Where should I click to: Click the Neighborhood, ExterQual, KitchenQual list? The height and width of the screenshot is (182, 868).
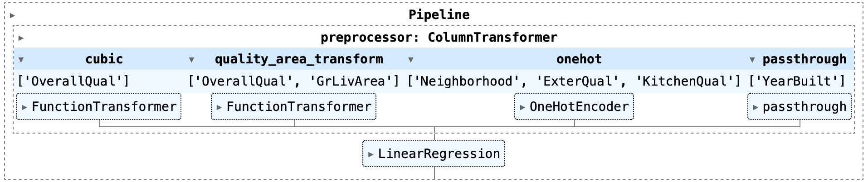click(574, 81)
